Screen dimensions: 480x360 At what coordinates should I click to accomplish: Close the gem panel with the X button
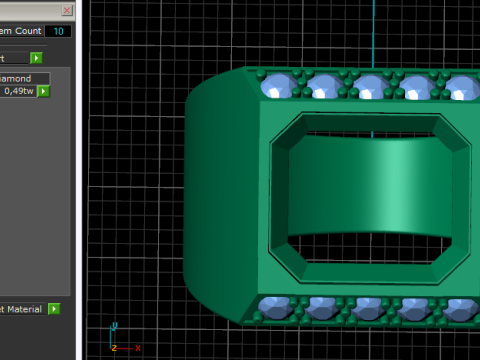67,10
